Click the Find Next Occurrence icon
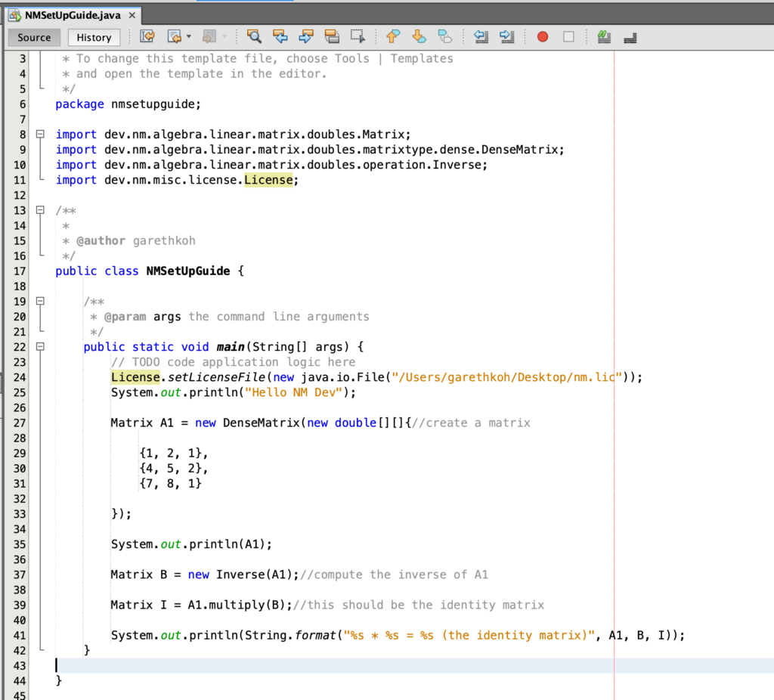 [x=307, y=36]
